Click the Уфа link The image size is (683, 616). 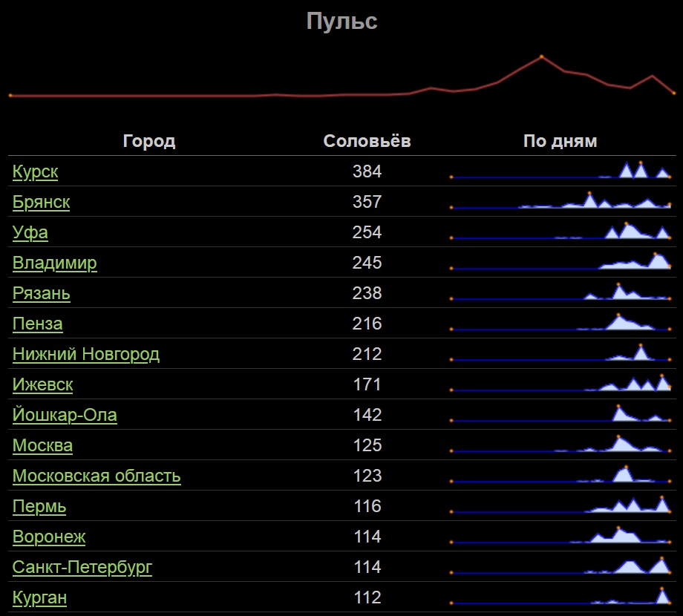point(30,232)
